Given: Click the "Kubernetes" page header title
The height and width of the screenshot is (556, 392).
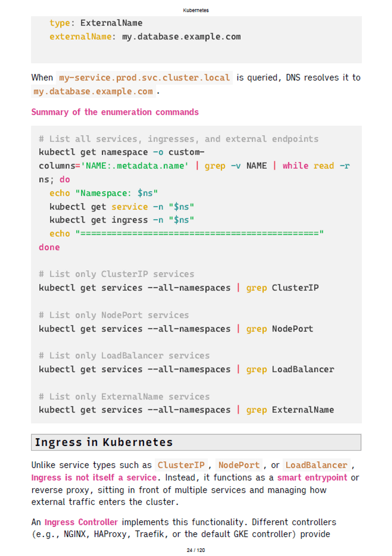Looking at the screenshot, I should (x=196, y=10).
